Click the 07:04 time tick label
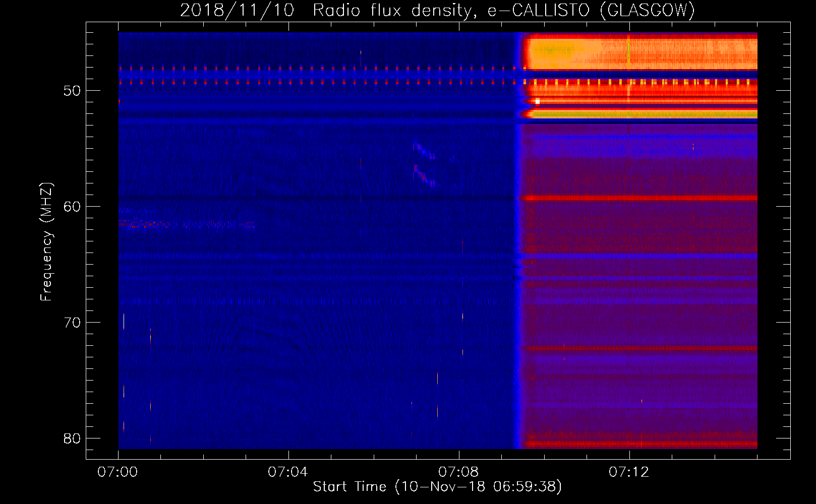The height and width of the screenshot is (504, 816). tap(288, 472)
